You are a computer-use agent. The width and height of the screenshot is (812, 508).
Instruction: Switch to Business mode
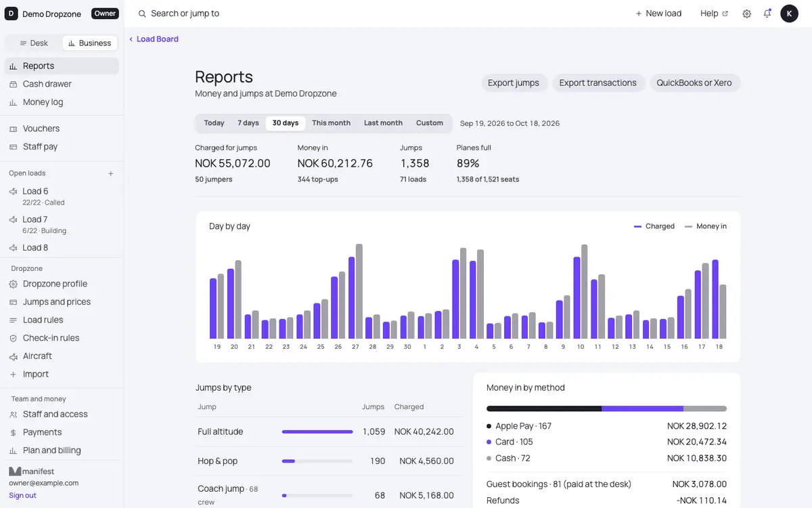coord(90,43)
